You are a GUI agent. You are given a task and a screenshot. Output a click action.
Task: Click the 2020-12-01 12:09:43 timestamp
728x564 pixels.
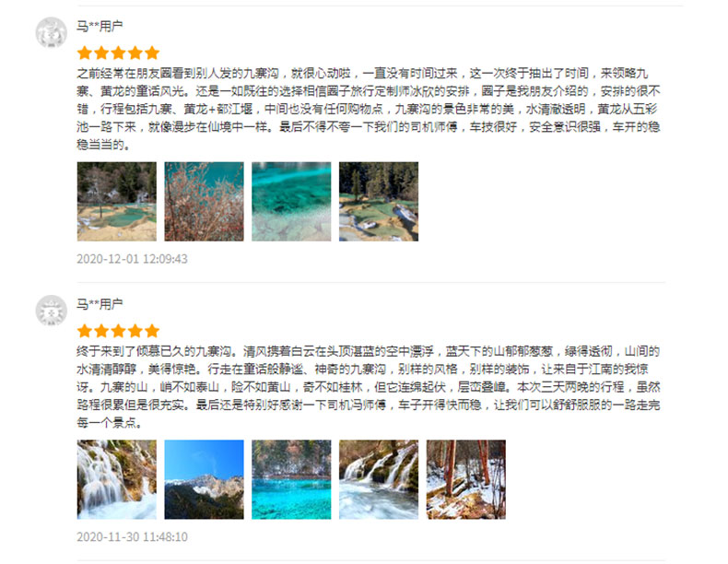(x=133, y=259)
